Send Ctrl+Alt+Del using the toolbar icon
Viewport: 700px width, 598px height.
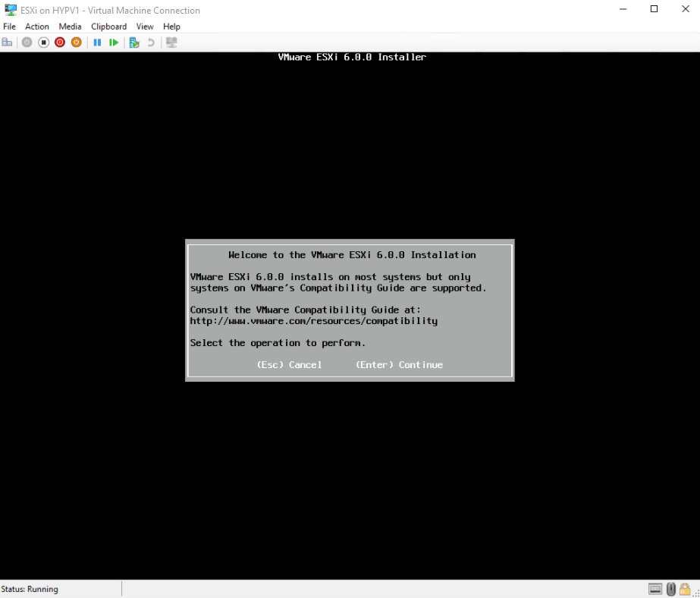click(x=7, y=42)
